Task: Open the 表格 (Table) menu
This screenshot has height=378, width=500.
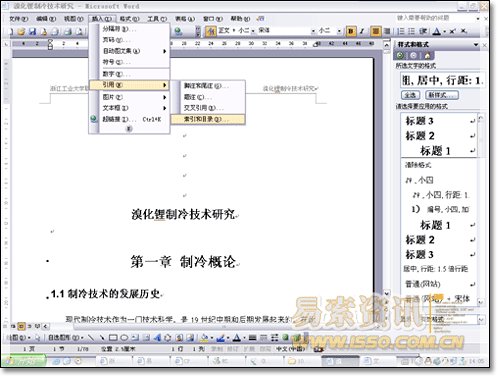Action: [x=185, y=19]
